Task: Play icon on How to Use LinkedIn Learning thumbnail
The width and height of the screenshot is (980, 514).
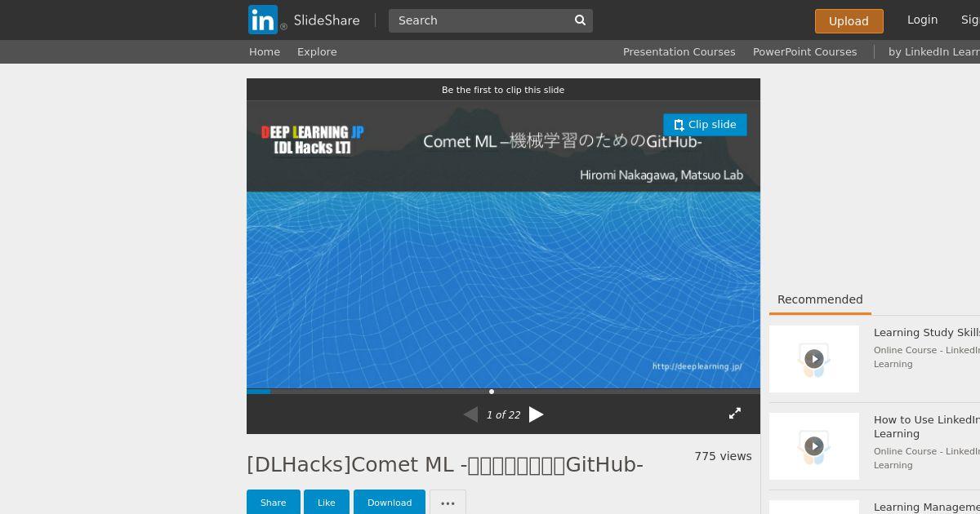Action: click(814, 446)
